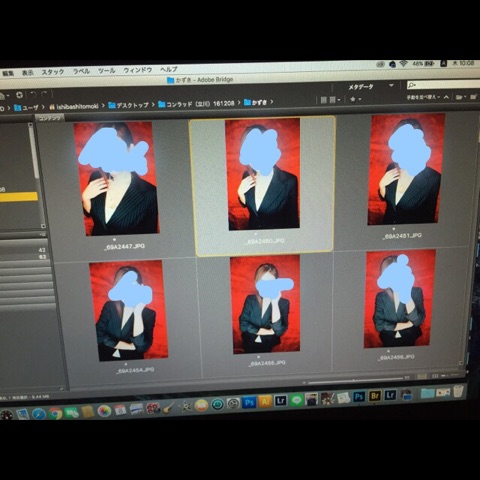Open the ウィンドウ menu
This screenshot has width=480, height=480.
tap(138, 70)
